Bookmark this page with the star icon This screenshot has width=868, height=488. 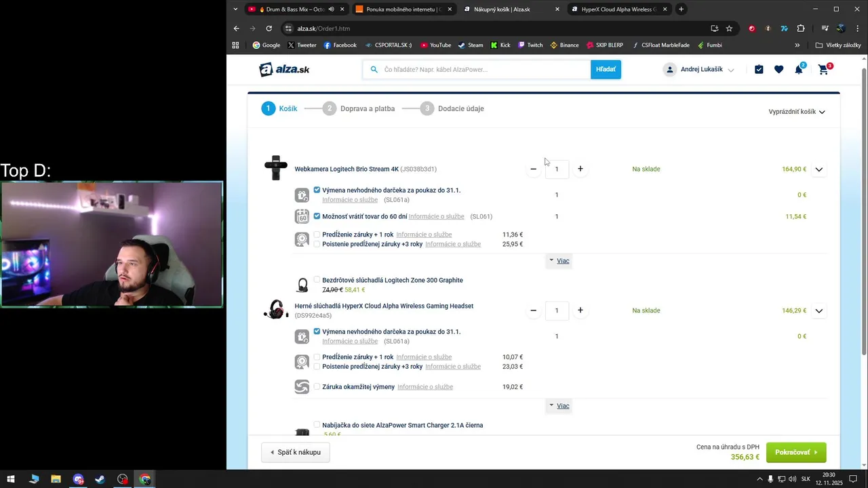coord(729,28)
